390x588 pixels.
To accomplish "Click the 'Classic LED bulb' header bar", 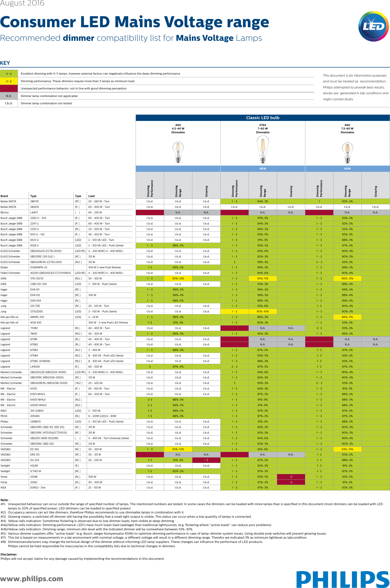I will tap(263, 118).
